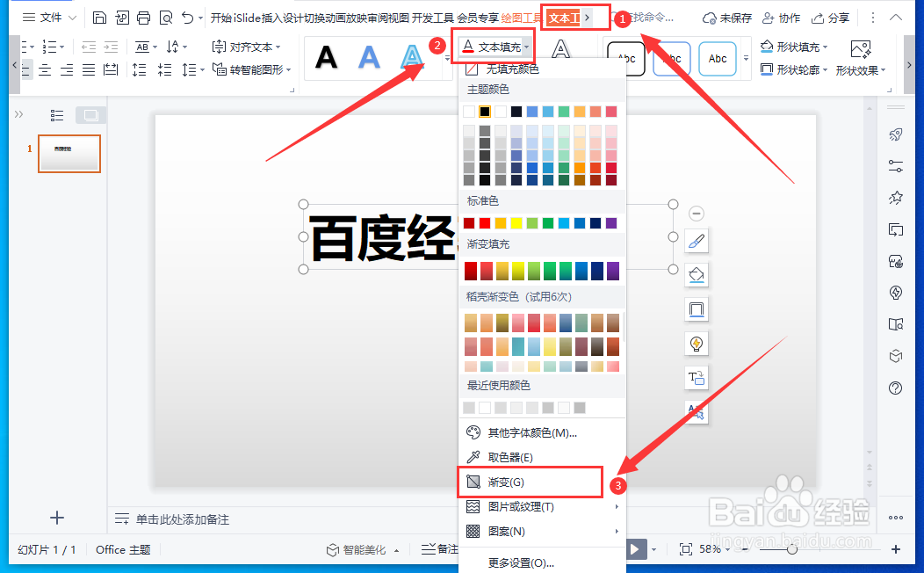Click the Share button
The image size is (924, 573).
830,18
